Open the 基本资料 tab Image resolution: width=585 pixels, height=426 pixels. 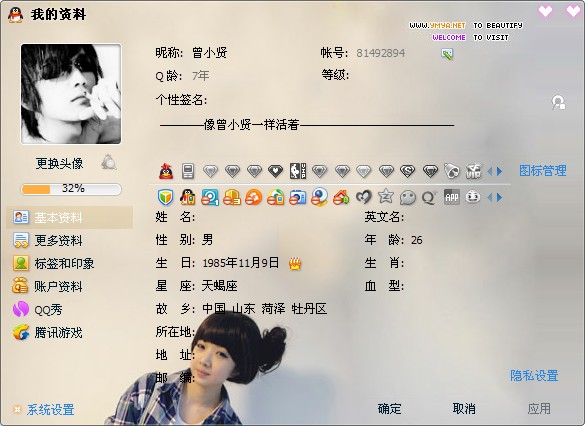70,217
